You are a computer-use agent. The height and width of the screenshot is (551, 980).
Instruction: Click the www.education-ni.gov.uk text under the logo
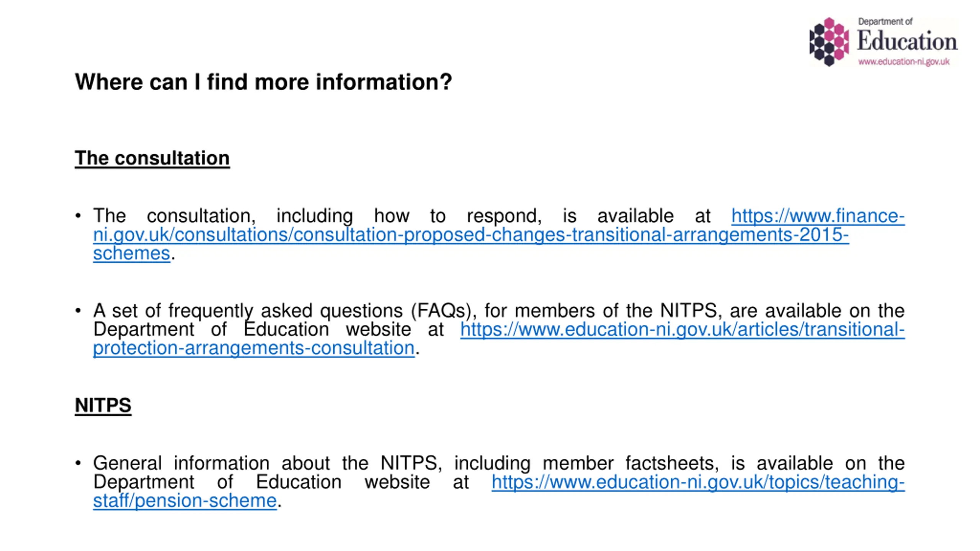[903, 62]
